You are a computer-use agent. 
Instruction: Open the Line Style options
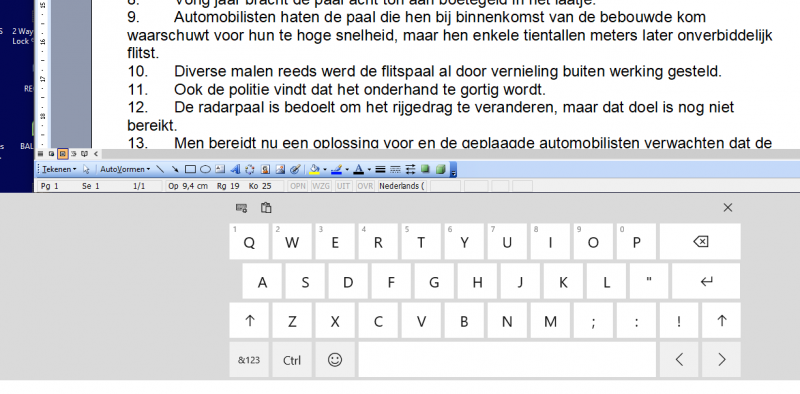380,169
